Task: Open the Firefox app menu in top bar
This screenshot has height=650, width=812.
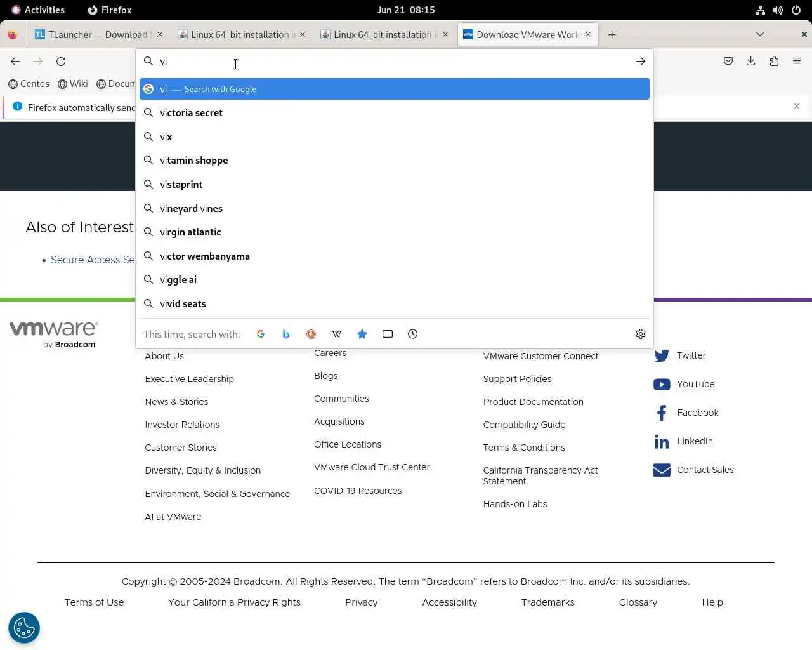Action: [109, 10]
